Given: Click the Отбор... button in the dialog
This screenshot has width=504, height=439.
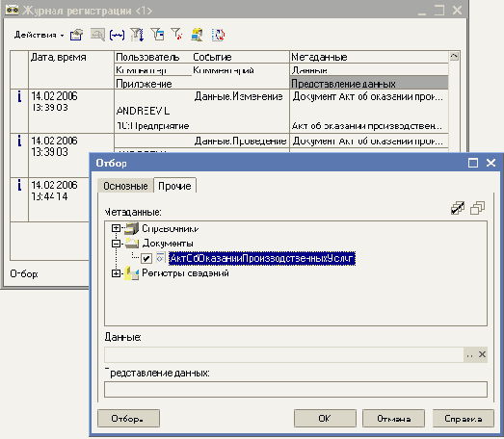Looking at the screenshot, I should (128, 418).
